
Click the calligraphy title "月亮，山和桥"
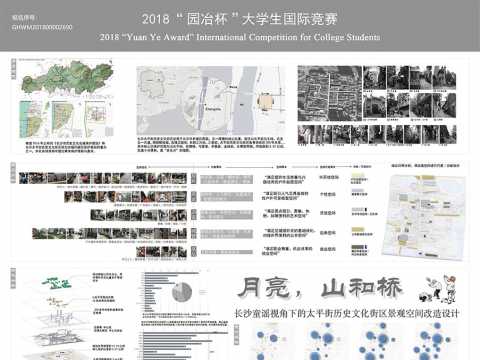pos(320,288)
